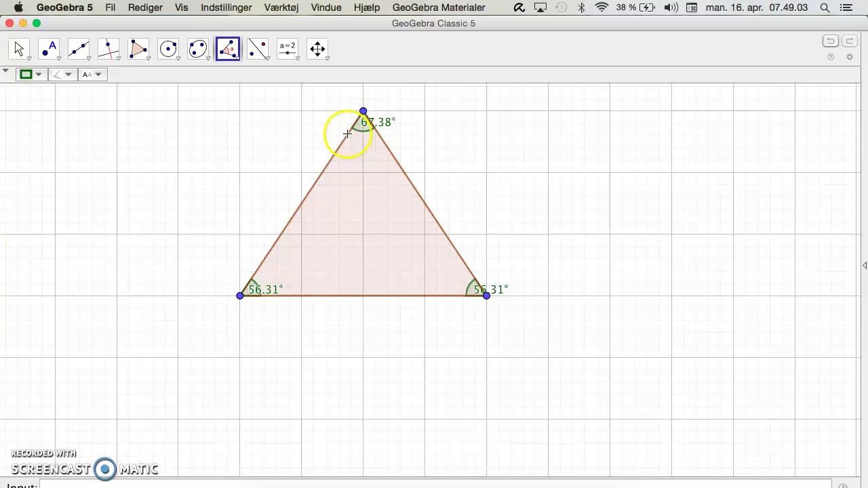The image size is (868, 488).
Task: Click the Redo arrow button
Action: (849, 41)
